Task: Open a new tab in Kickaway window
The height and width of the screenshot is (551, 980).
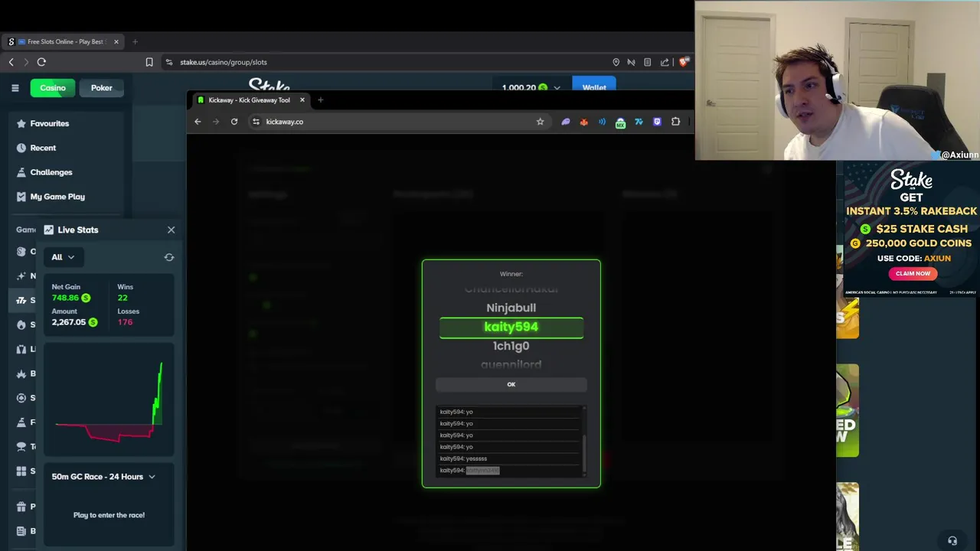Action: click(x=320, y=100)
